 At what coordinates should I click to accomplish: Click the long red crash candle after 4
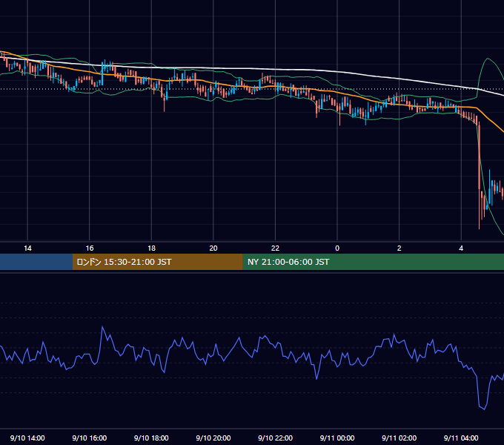click(480, 175)
